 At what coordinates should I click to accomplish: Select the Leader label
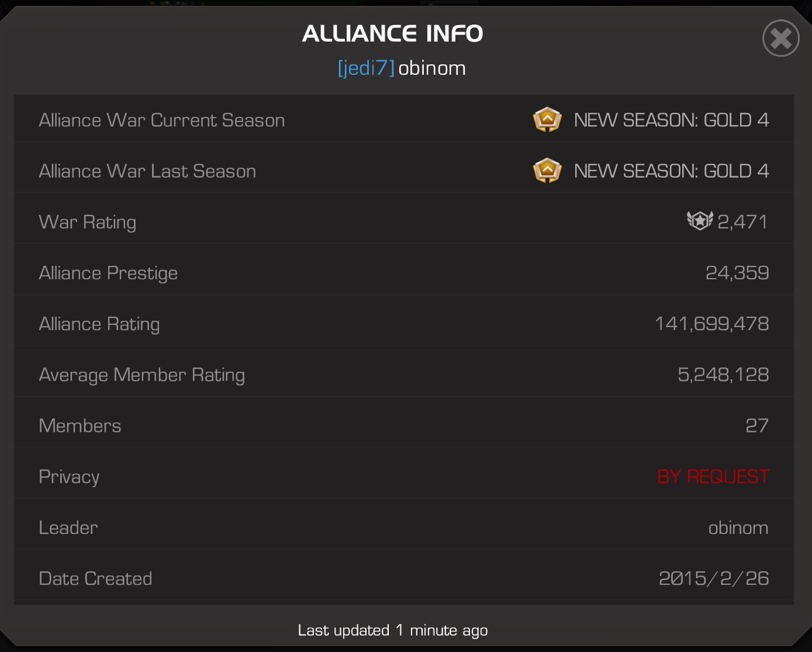point(68,528)
